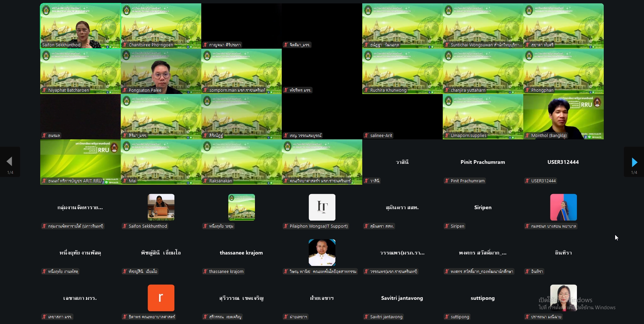Click the IT logo avatar of Pilaiphon Wongsa
This screenshot has height=324, width=644.
click(x=322, y=207)
